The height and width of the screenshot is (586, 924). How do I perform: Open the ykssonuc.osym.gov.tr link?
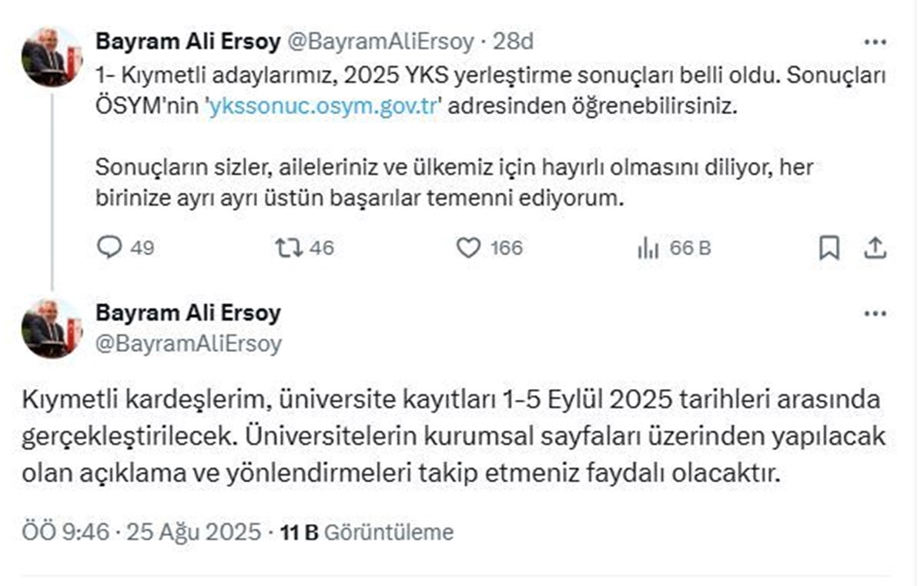tap(323, 106)
